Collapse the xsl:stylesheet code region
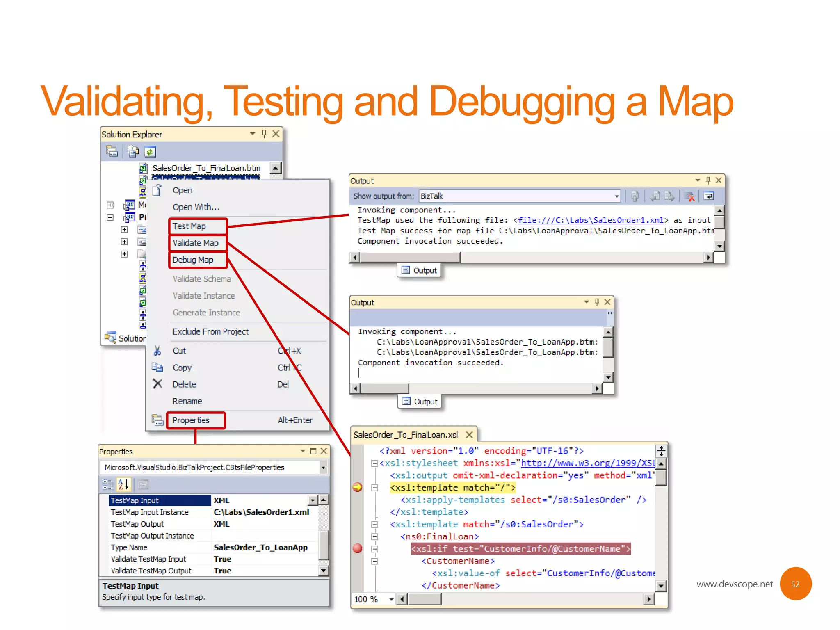The height and width of the screenshot is (630, 840). 374,463
